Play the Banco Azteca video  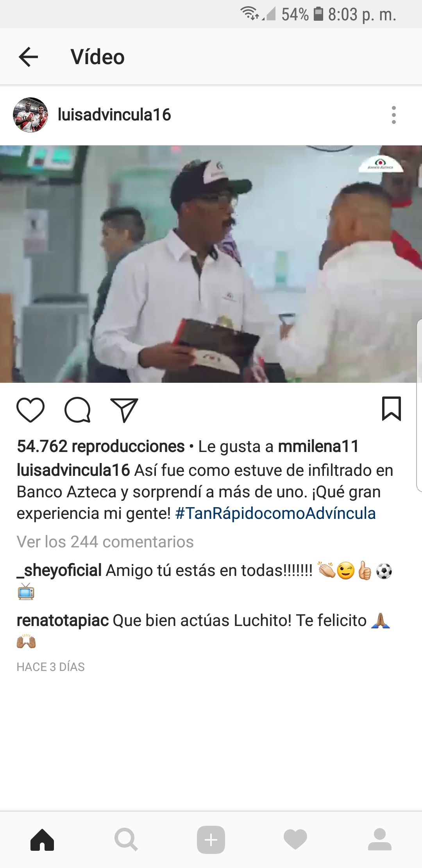pyautogui.click(x=211, y=264)
